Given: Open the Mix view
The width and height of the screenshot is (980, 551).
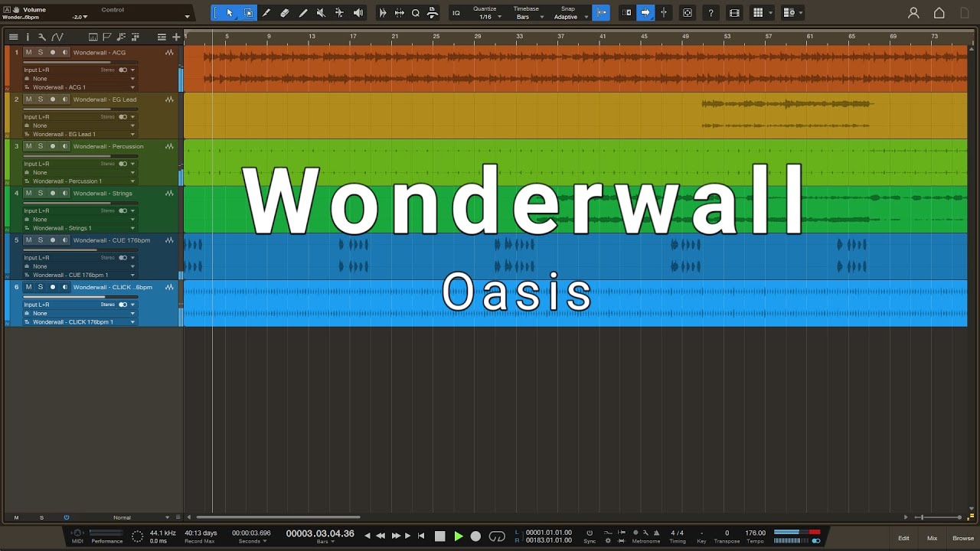Looking at the screenshot, I should click(932, 538).
